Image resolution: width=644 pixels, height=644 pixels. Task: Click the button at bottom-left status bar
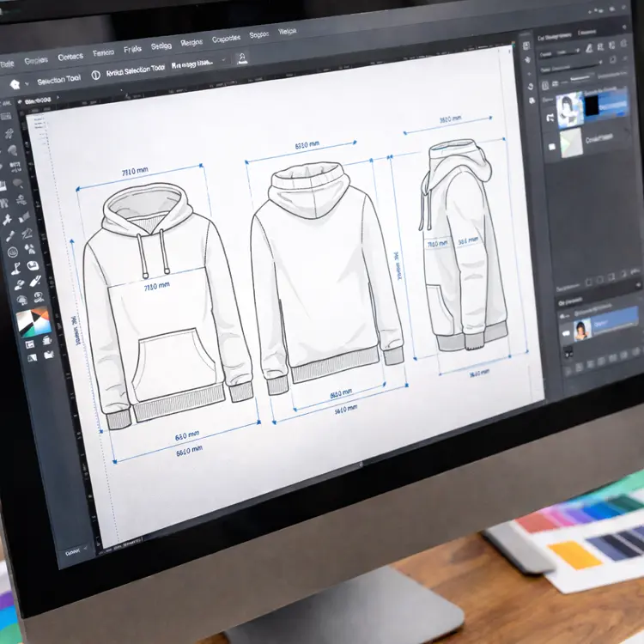click(73, 550)
